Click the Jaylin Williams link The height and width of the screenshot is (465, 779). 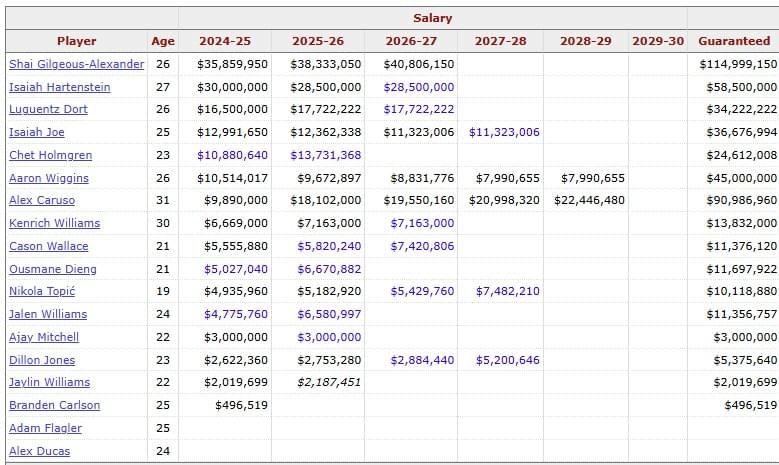pos(49,382)
